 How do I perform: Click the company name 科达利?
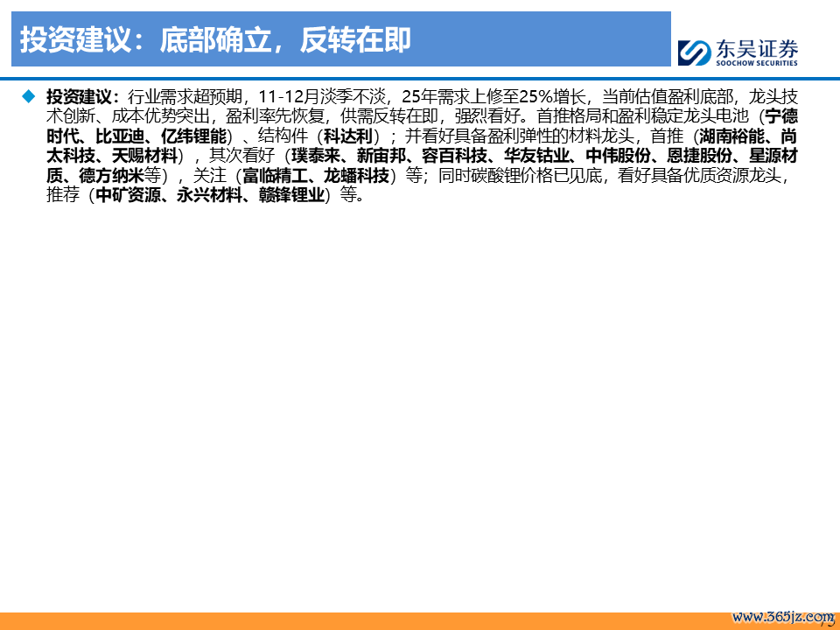[348, 136]
